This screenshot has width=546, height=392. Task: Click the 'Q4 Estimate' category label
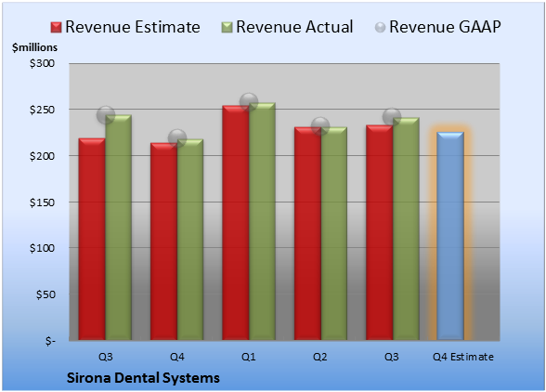point(463,357)
